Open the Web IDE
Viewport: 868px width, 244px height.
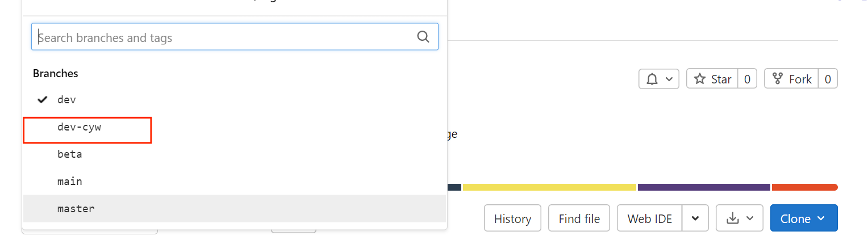click(649, 218)
